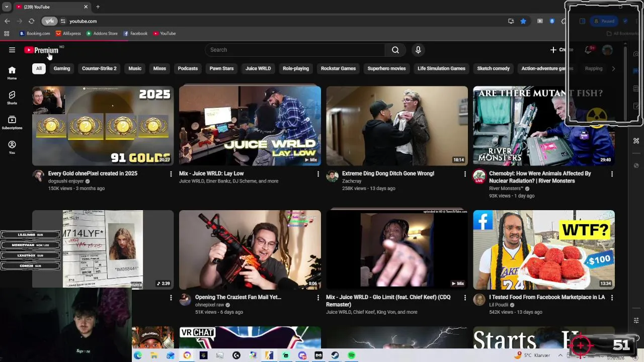Open the You page in sidebar

(12, 147)
